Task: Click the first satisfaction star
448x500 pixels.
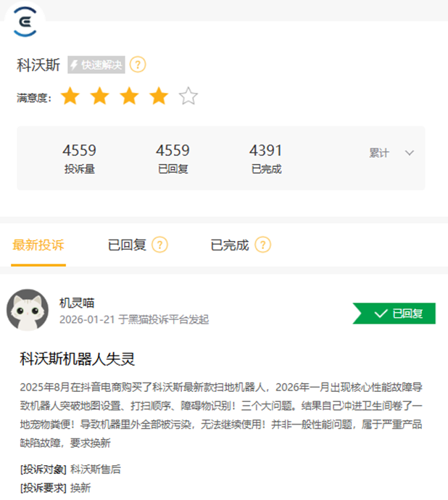Action: tap(70, 96)
